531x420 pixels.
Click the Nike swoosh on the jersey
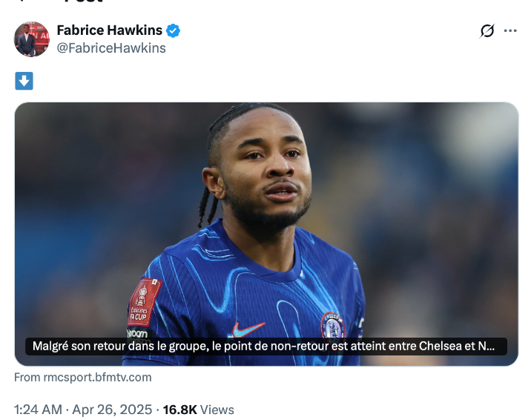pos(248,328)
